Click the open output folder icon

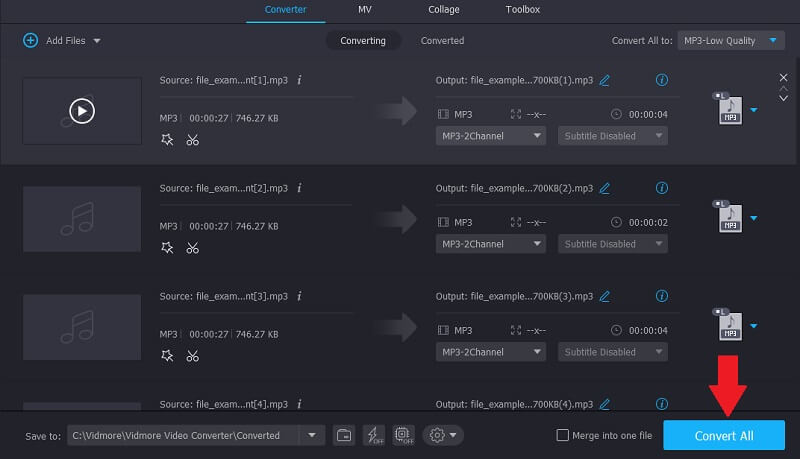pyautogui.click(x=344, y=435)
